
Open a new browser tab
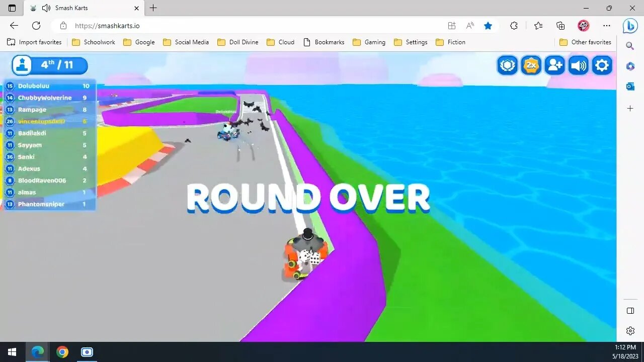click(x=153, y=8)
